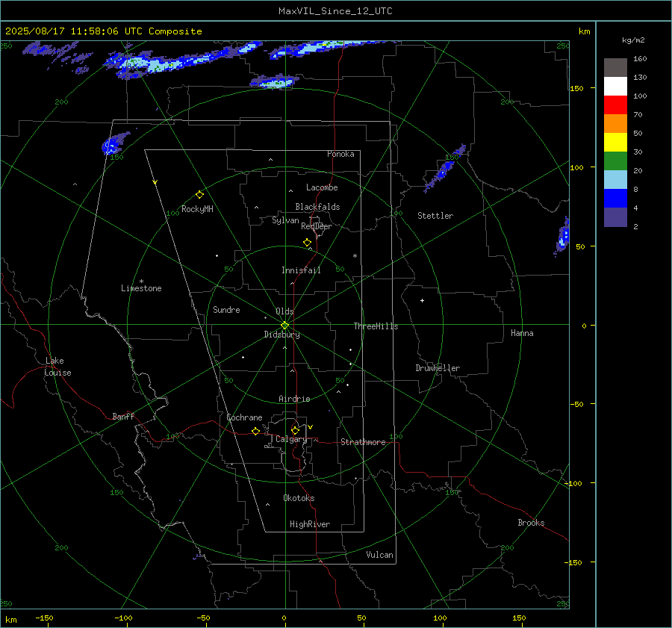Click the Lake Louise label
The image size is (672, 628).
(58, 367)
